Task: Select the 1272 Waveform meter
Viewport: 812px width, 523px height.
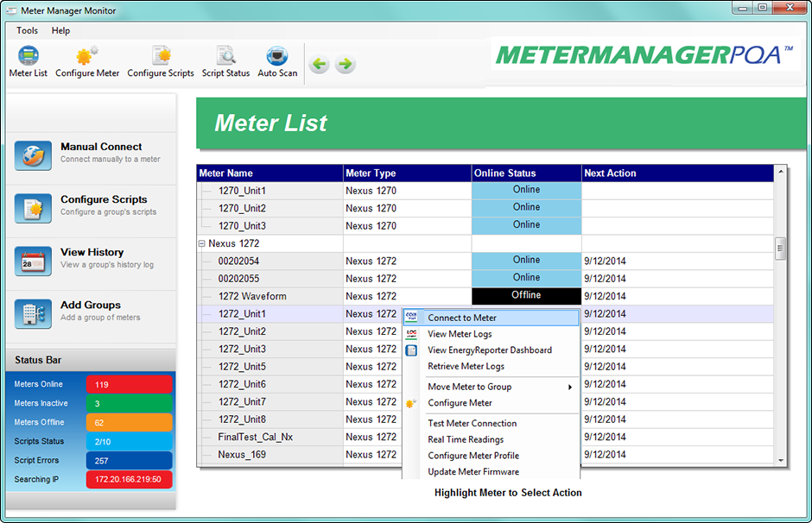Action: (x=485, y=296)
